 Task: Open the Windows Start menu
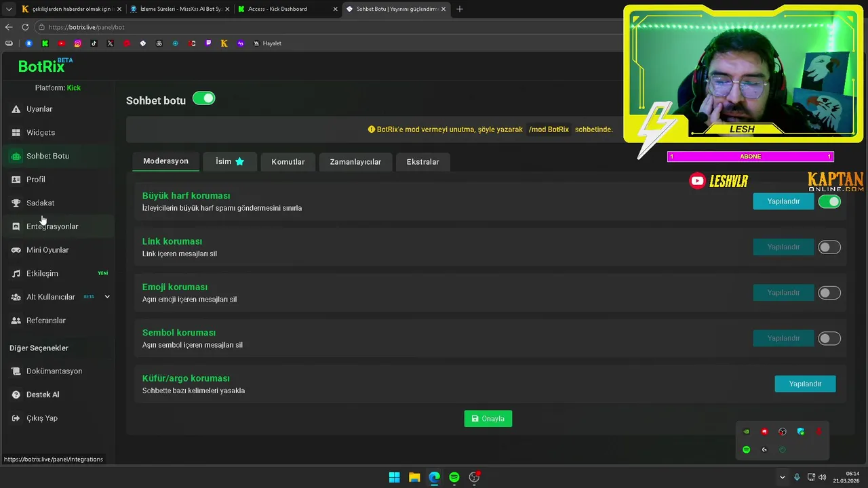pyautogui.click(x=394, y=477)
